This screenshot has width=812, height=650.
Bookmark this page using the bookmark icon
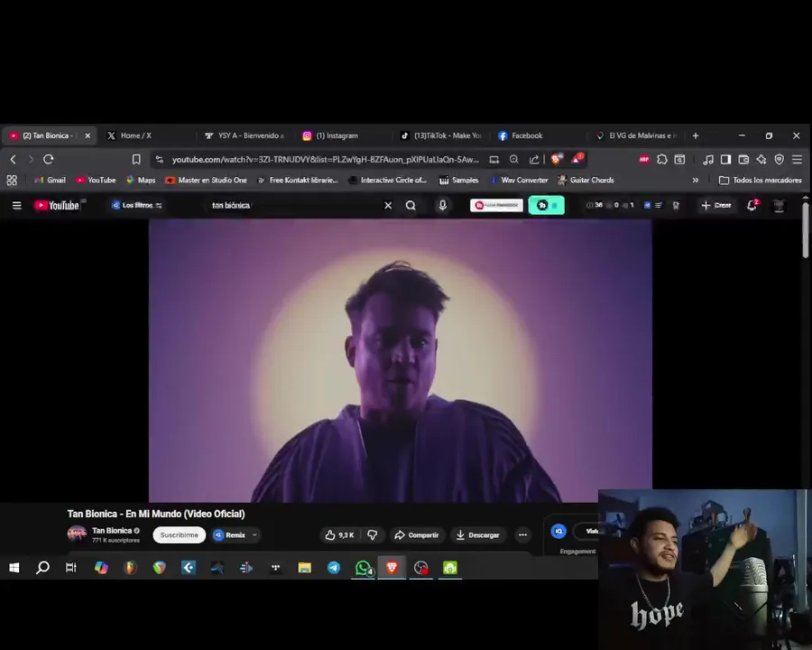tap(136, 160)
